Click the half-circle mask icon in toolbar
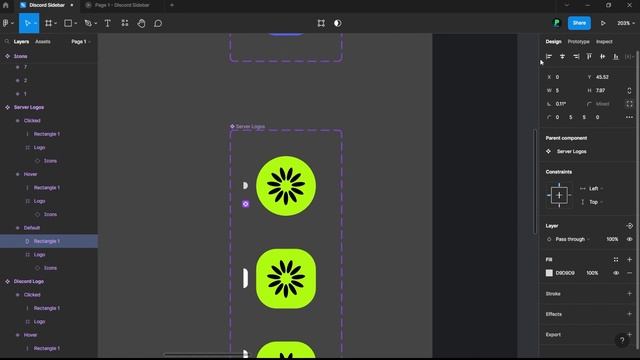The image size is (640, 360). (338, 23)
